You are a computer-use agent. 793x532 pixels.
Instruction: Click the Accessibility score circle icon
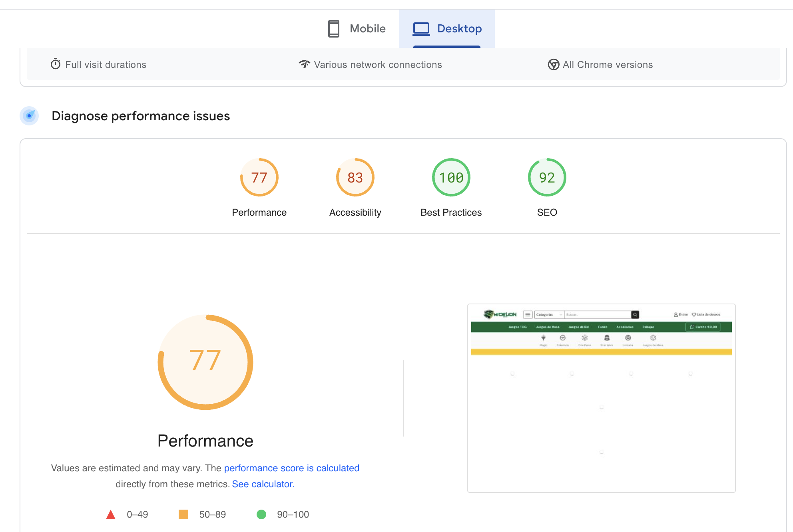pos(355,177)
